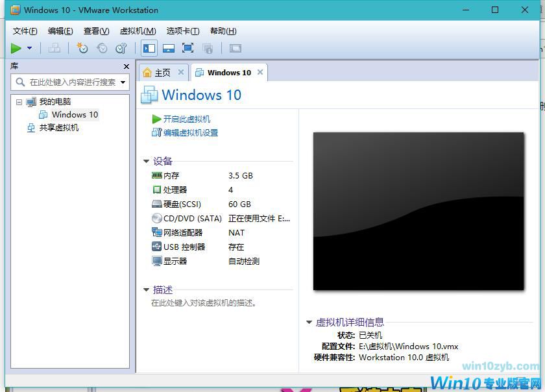Open the 选项卡(T) menu
This screenshot has width=545, height=392.
point(182,31)
